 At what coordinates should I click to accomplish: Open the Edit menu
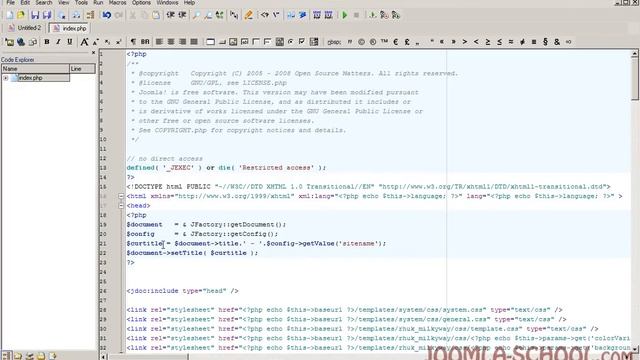coord(25,2)
